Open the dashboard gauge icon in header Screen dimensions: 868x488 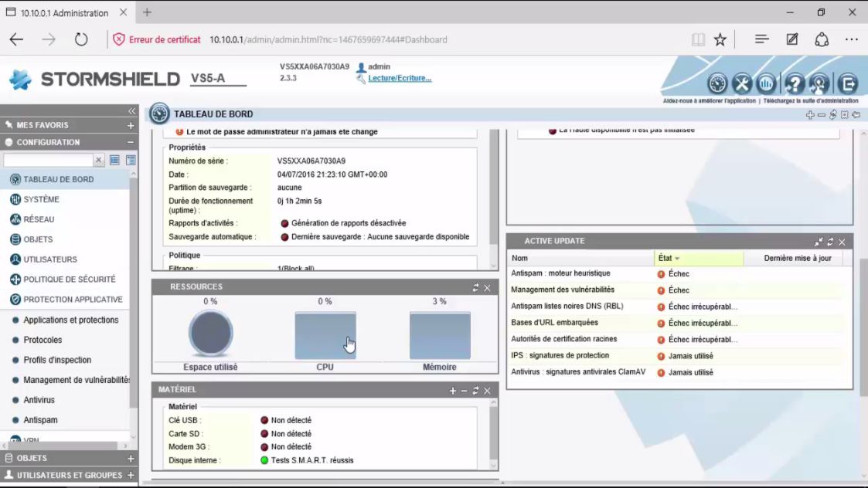tap(718, 83)
